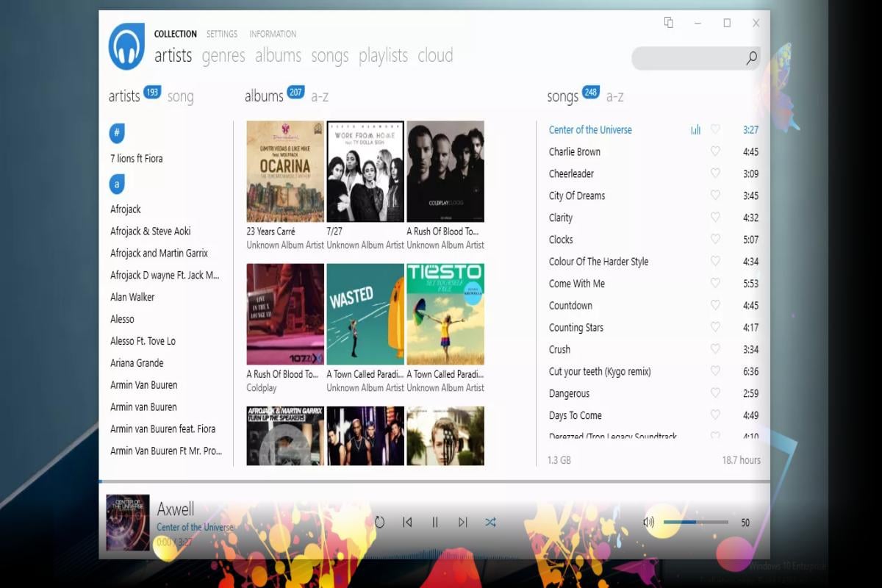The image size is (882, 588).
Task: Favorite the song Countdown
Action: pyautogui.click(x=715, y=305)
